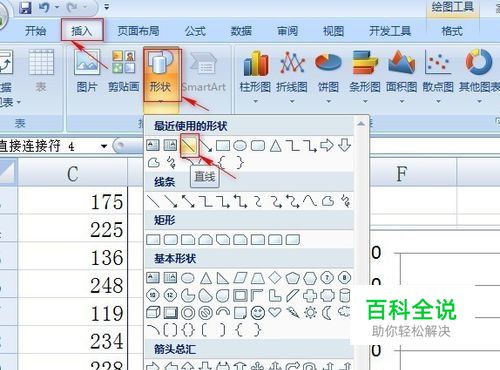Choose the right triangle in 基本形状

tap(222, 278)
